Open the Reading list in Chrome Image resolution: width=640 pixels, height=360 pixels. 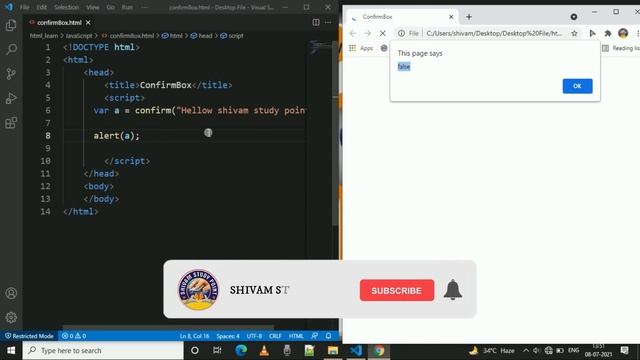[x=620, y=48]
